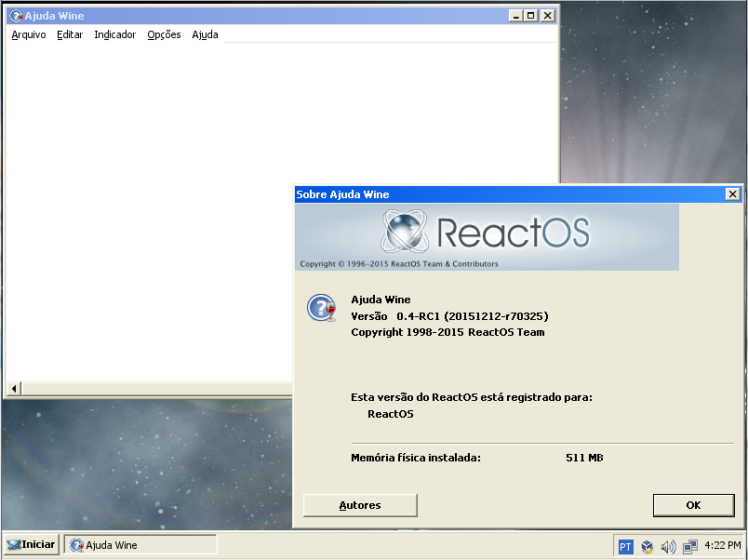Open volume control via speaker tray icon

tap(669, 546)
